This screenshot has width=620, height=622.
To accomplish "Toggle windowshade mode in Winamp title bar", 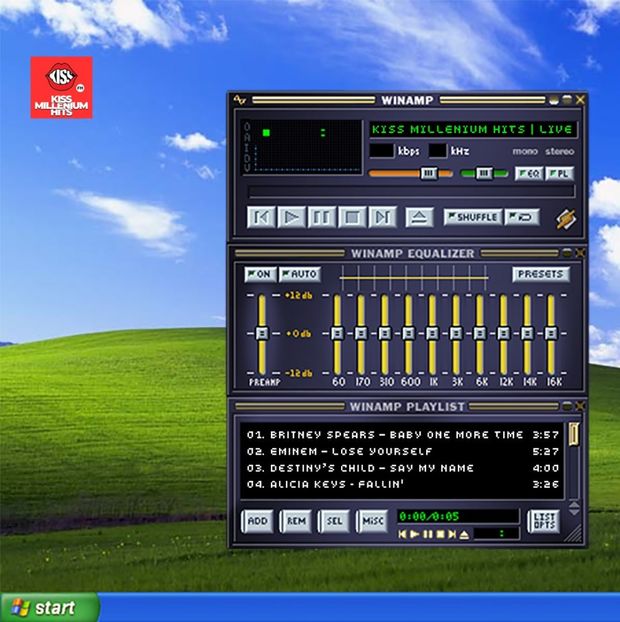I will click(x=567, y=100).
